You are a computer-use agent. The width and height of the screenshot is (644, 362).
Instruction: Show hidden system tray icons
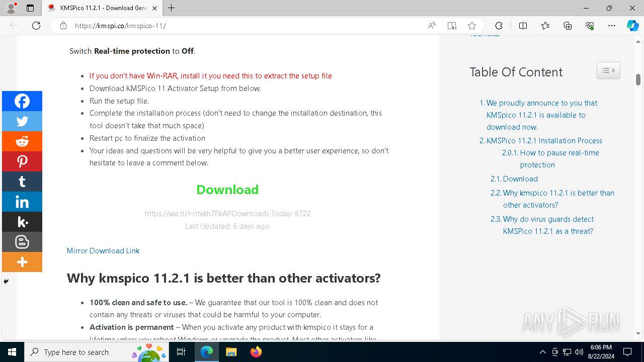(542, 352)
